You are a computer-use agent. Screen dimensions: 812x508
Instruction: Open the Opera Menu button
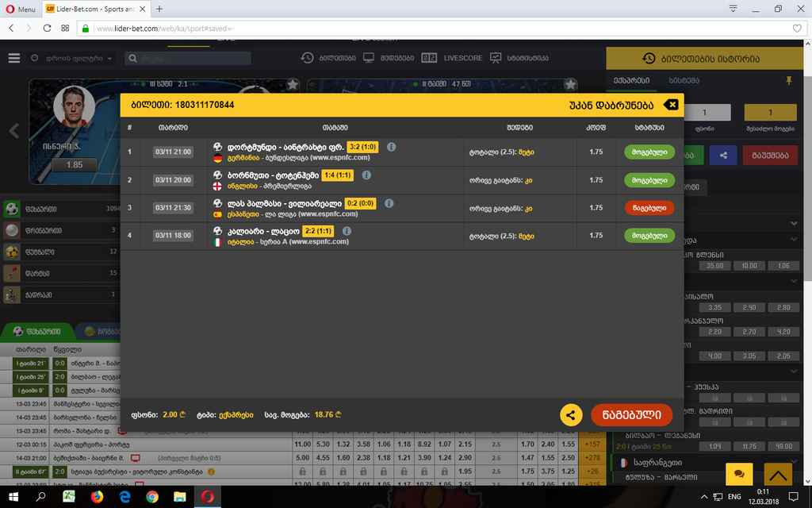pyautogui.click(x=21, y=9)
